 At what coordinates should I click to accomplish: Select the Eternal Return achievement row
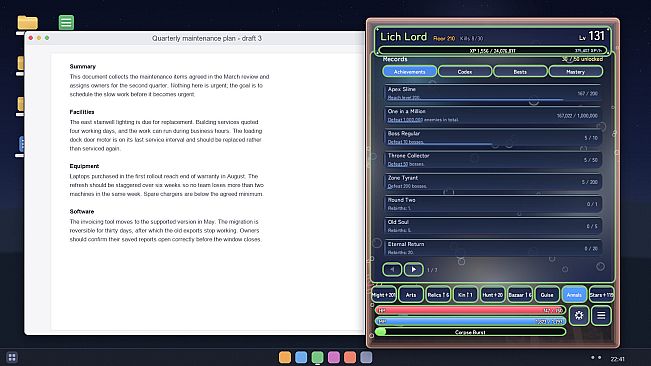point(492,248)
